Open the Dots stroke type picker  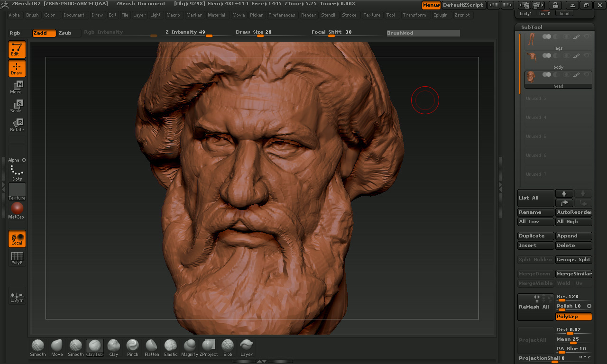pyautogui.click(x=17, y=173)
